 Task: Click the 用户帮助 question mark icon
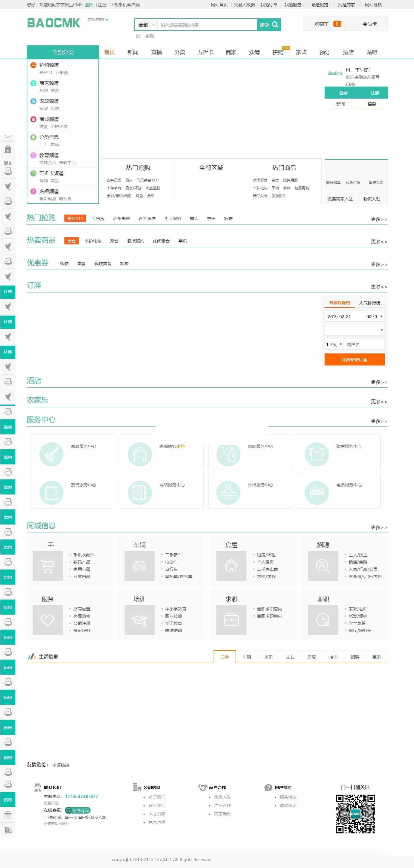pos(268,787)
